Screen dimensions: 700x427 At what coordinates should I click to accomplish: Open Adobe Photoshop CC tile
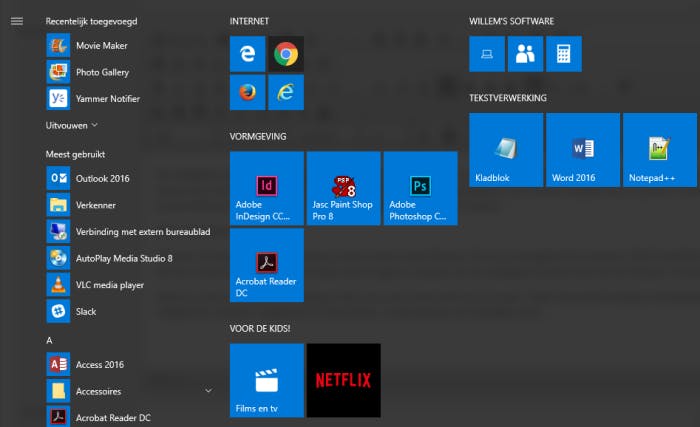[420, 188]
